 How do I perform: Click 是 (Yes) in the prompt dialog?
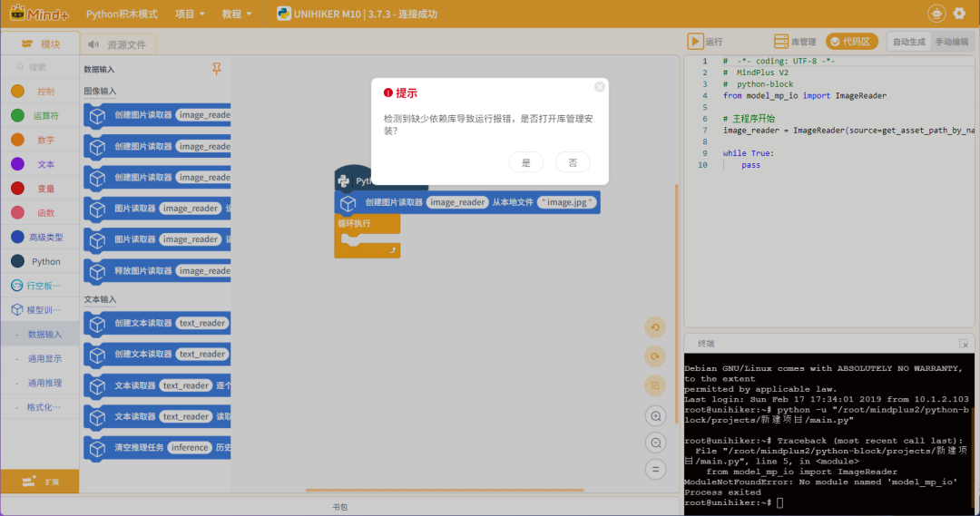[525, 162]
